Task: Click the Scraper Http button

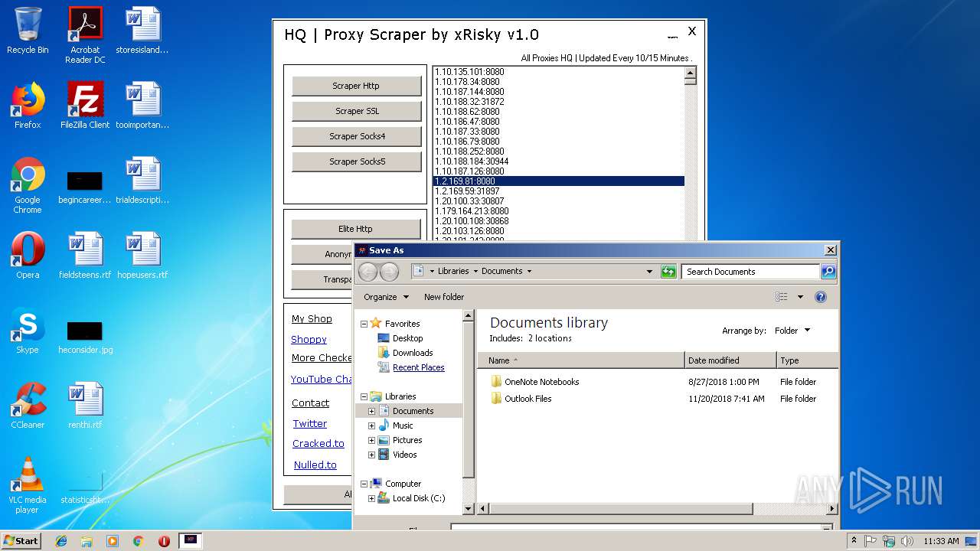Action: pos(356,86)
